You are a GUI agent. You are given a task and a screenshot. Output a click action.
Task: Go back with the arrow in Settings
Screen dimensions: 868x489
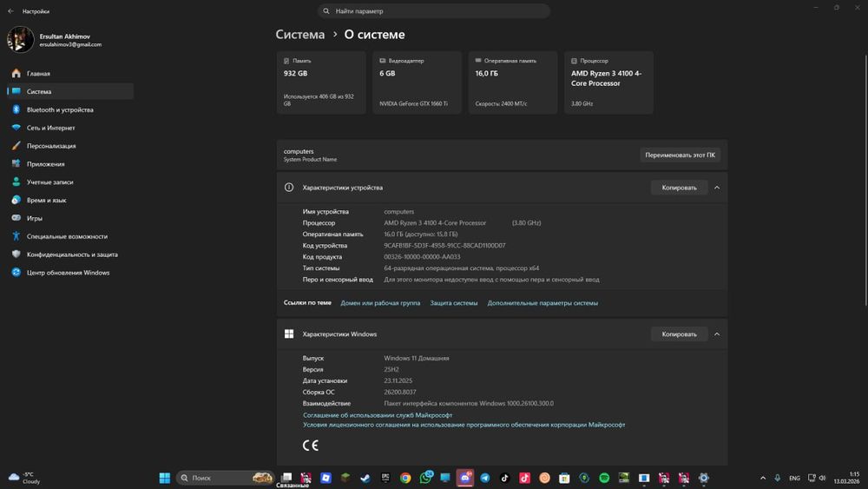tap(10, 11)
